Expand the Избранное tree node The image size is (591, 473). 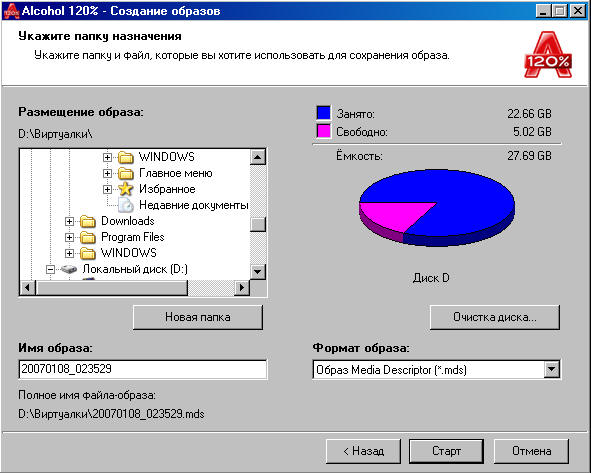(x=107, y=189)
